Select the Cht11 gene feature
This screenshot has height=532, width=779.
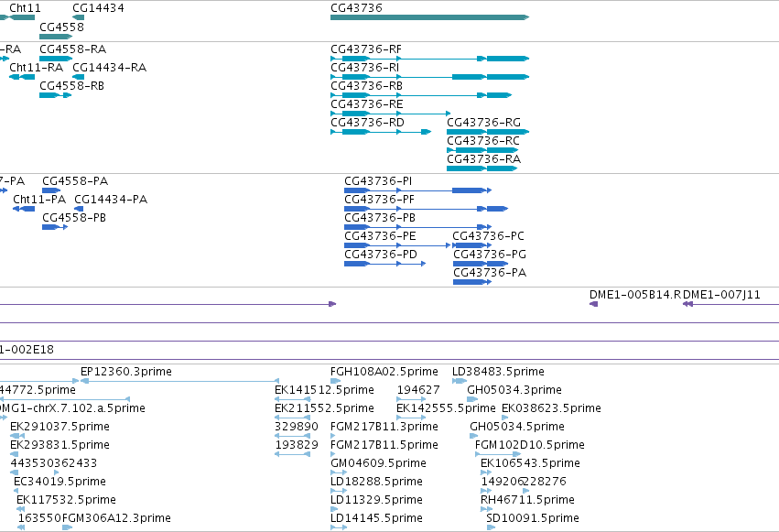point(22,17)
